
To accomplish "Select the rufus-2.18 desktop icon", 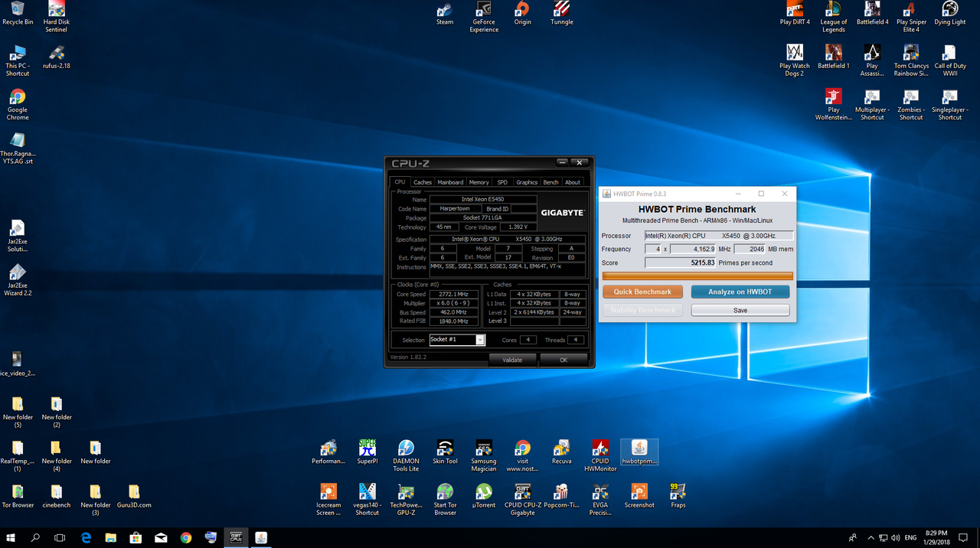I will (56, 57).
